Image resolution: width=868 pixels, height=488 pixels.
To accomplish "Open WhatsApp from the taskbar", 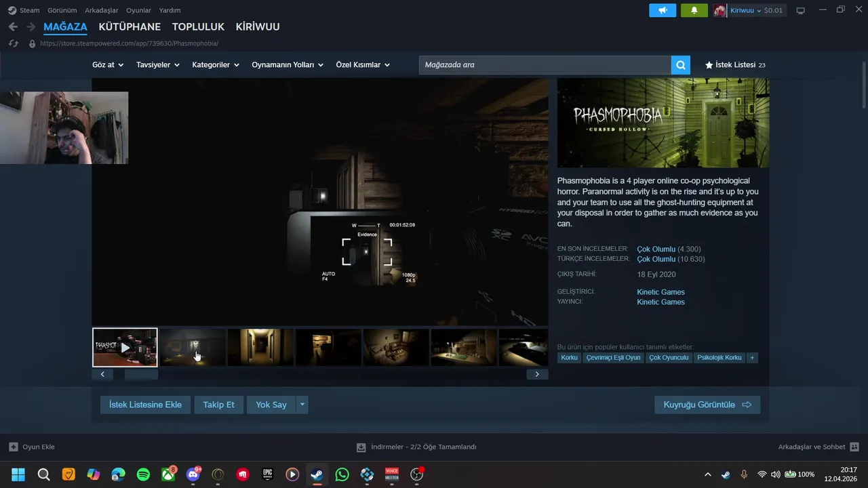I will click(342, 474).
